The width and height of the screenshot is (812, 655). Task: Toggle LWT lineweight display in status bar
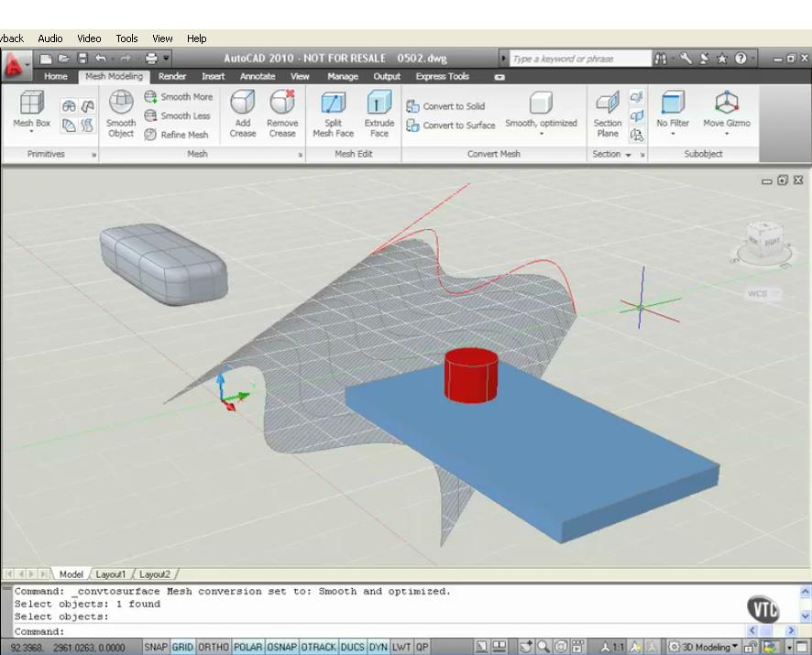click(x=401, y=648)
